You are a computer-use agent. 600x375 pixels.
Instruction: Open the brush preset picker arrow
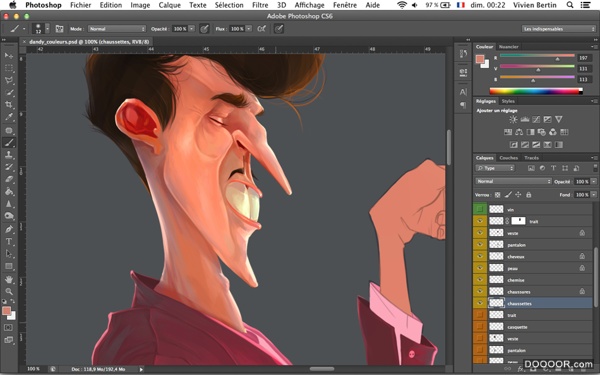47,29
